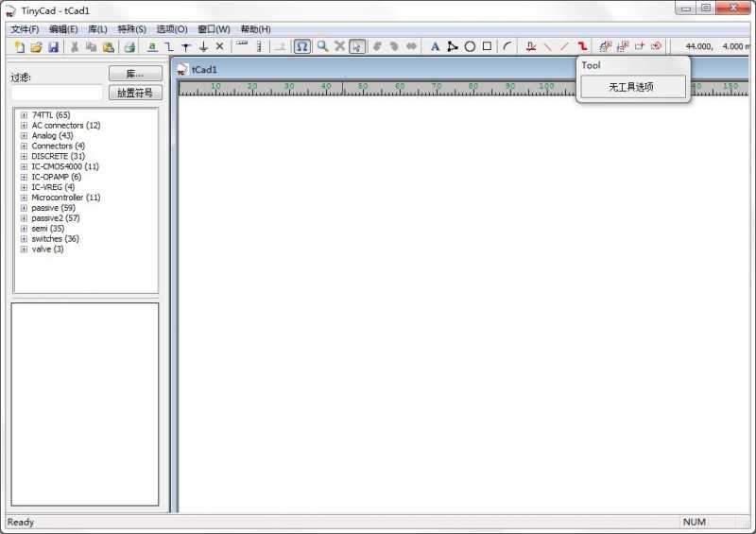Open the 窗口(W) menu

pyautogui.click(x=214, y=29)
